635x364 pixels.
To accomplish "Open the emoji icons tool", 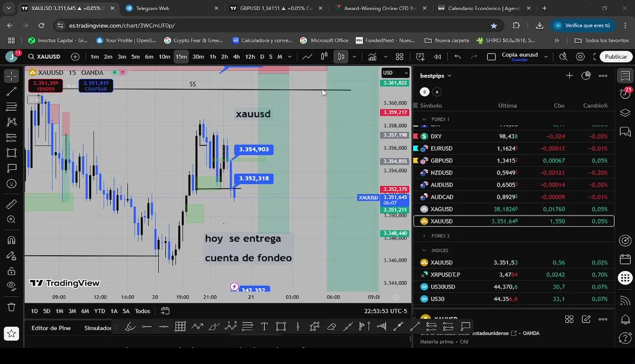I will pyautogui.click(x=11, y=184).
